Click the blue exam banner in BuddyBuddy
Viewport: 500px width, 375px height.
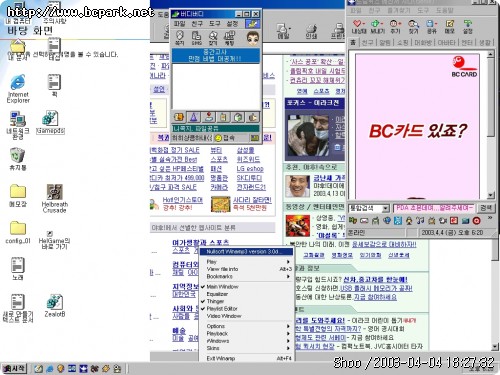(x=216, y=55)
